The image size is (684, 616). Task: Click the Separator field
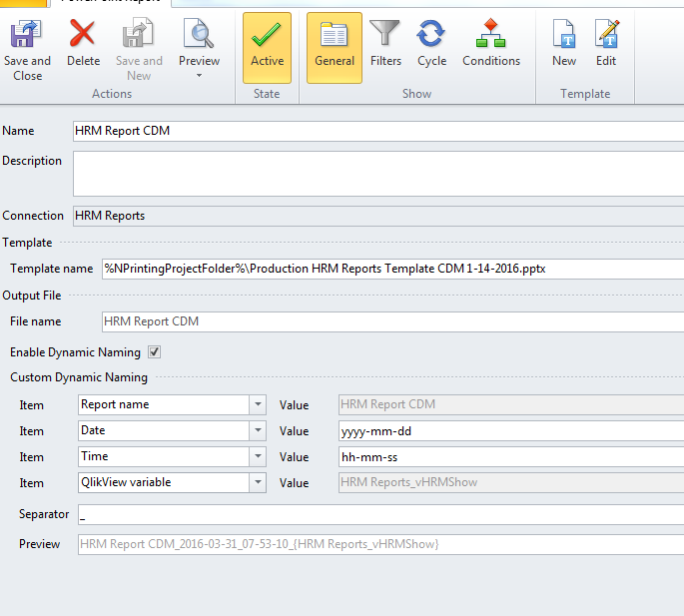click(380, 514)
